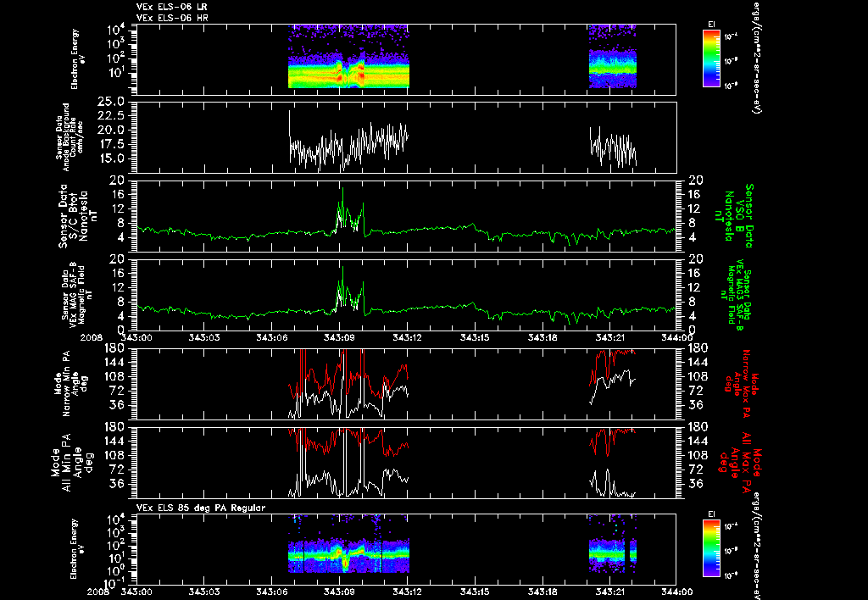
Task: Click the "344:00" time label on the middle axis
Action: click(x=676, y=337)
